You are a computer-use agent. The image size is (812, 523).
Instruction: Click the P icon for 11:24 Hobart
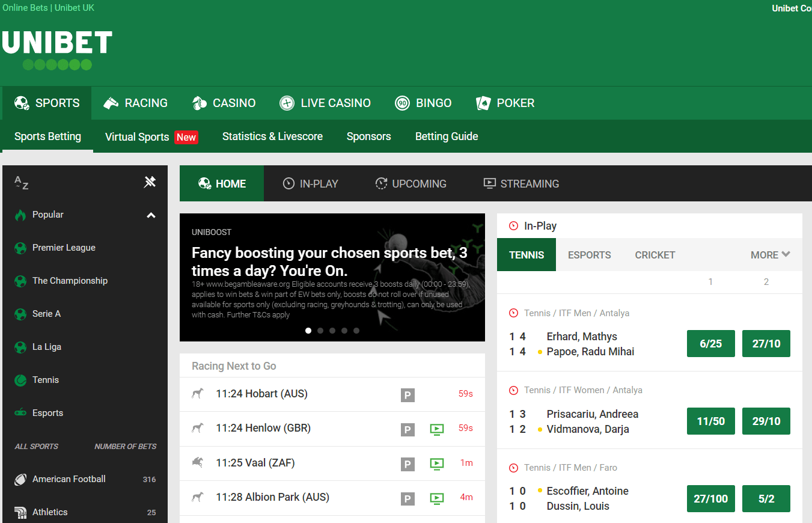coord(408,395)
